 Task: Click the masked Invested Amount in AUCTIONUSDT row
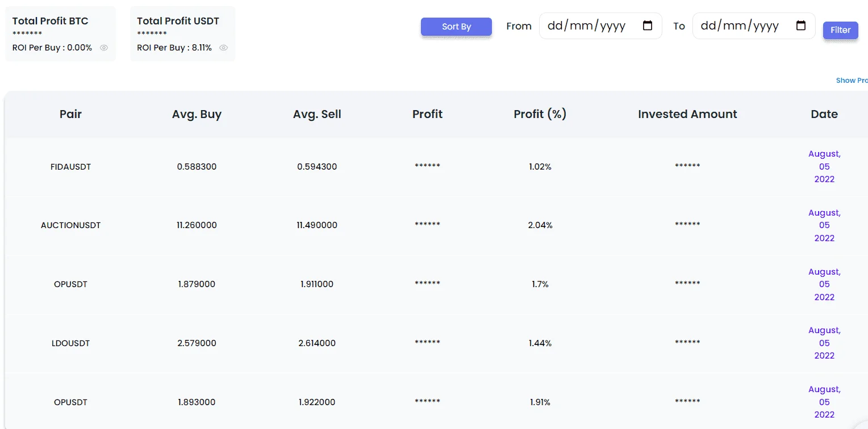coord(687,225)
